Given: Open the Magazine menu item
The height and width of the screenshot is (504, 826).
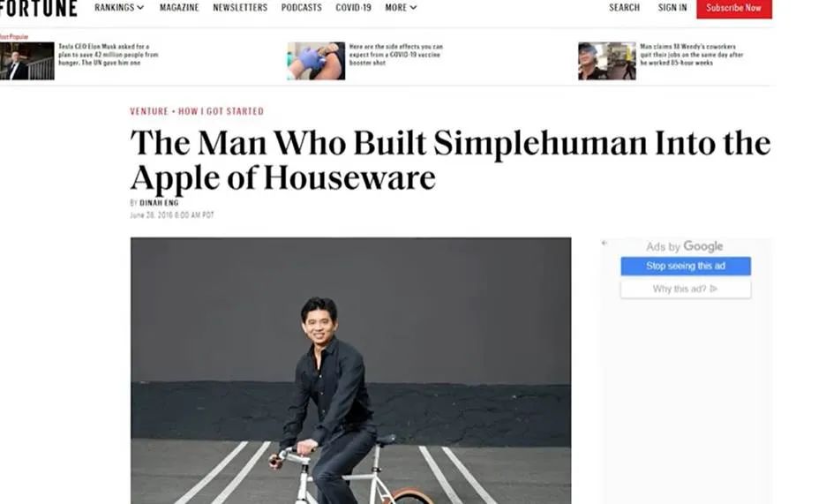Looking at the screenshot, I should point(179,7).
